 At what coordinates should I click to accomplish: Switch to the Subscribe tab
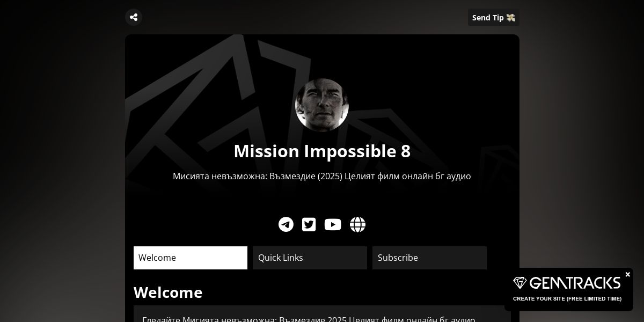(x=429, y=258)
